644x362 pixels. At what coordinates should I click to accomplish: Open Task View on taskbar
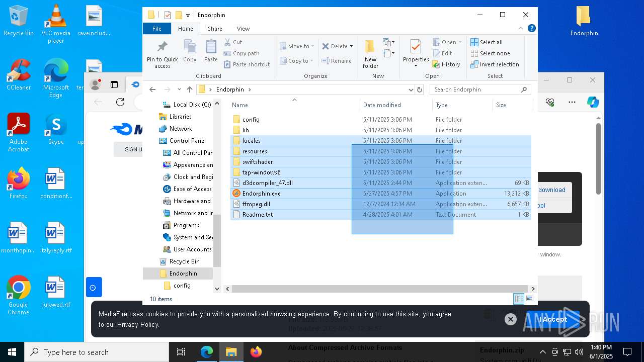pos(181,352)
